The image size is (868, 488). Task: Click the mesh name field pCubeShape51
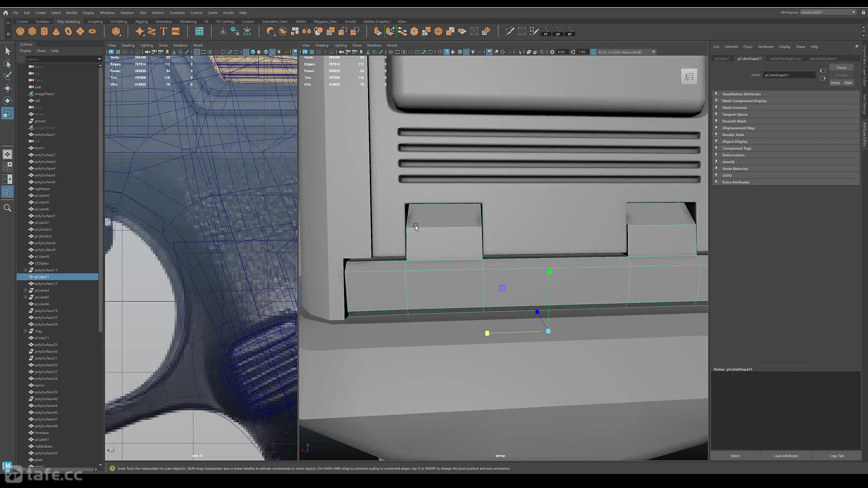(x=789, y=75)
